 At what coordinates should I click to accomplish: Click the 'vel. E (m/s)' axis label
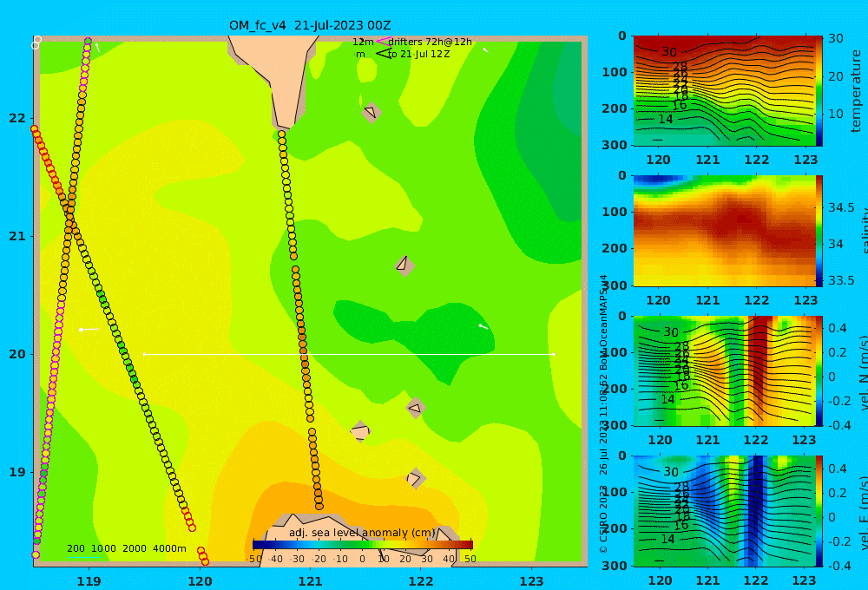pos(864,512)
